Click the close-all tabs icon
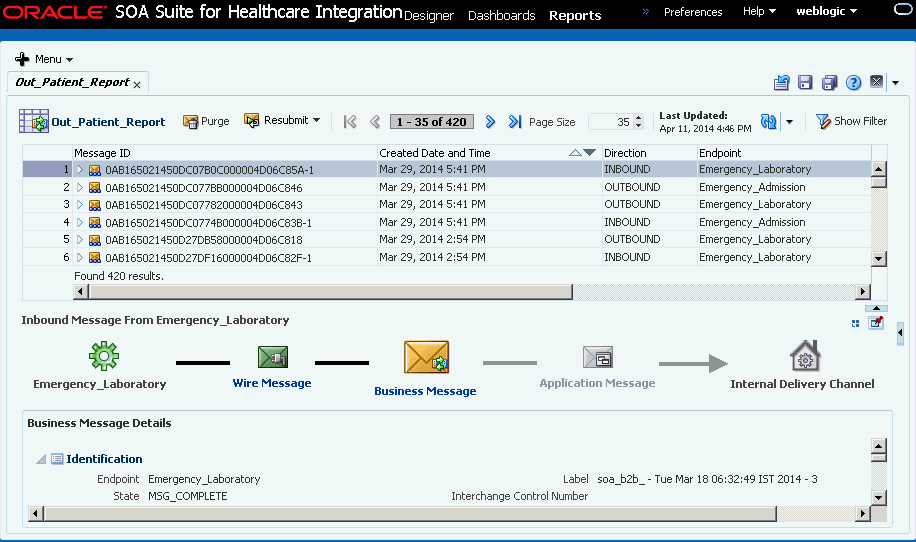916x542 pixels. [x=876, y=82]
